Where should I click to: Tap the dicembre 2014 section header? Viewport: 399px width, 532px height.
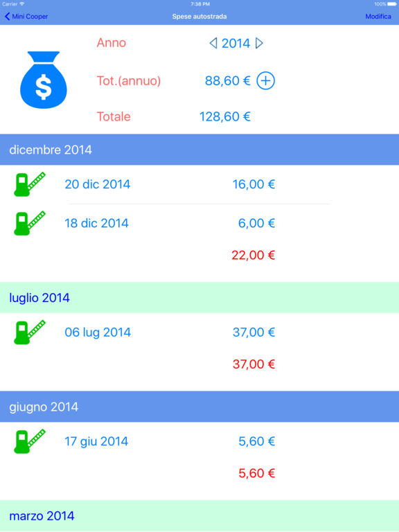[199, 150]
